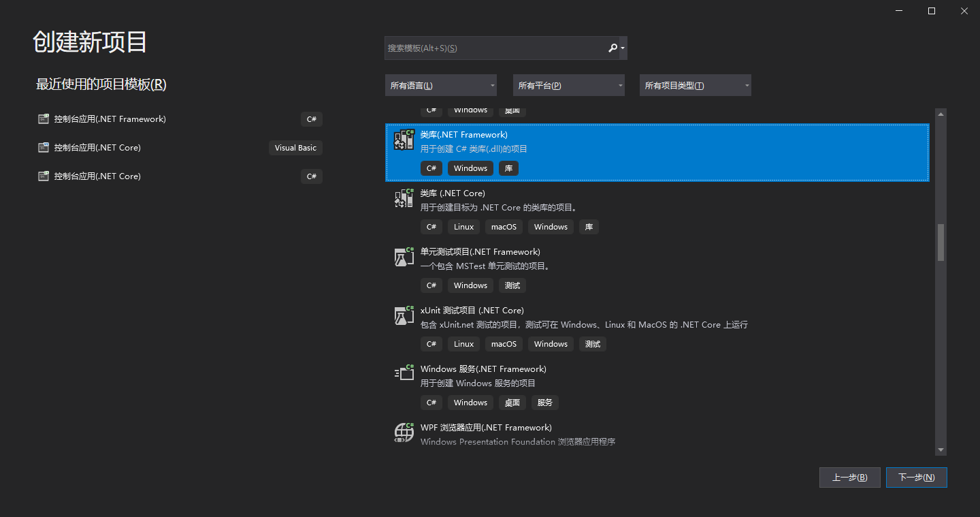
Task: Expand the search options arrow next to magnifier
Action: tap(623, 48)
